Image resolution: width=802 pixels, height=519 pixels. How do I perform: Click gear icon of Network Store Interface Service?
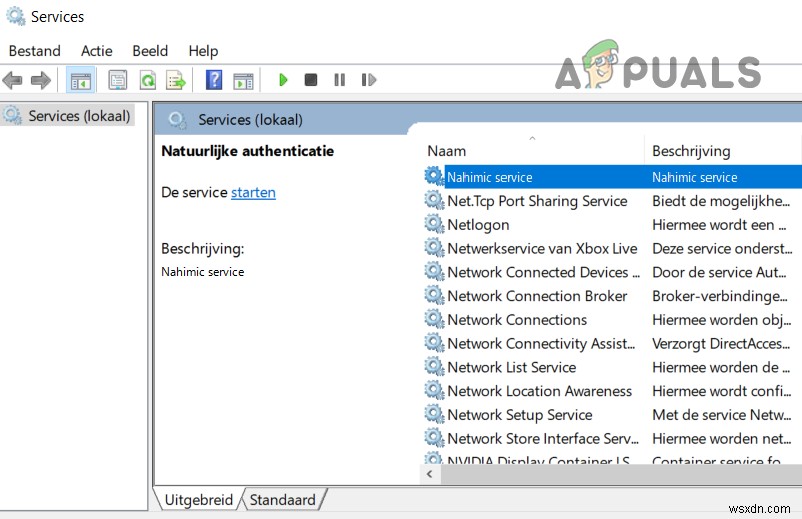pos(434,438)
